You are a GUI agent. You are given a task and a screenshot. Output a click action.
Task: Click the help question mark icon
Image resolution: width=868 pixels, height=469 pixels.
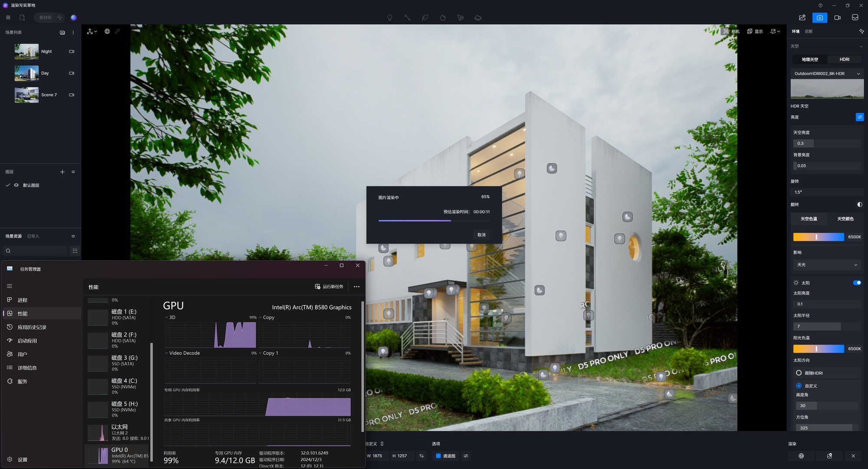(820, 5)
